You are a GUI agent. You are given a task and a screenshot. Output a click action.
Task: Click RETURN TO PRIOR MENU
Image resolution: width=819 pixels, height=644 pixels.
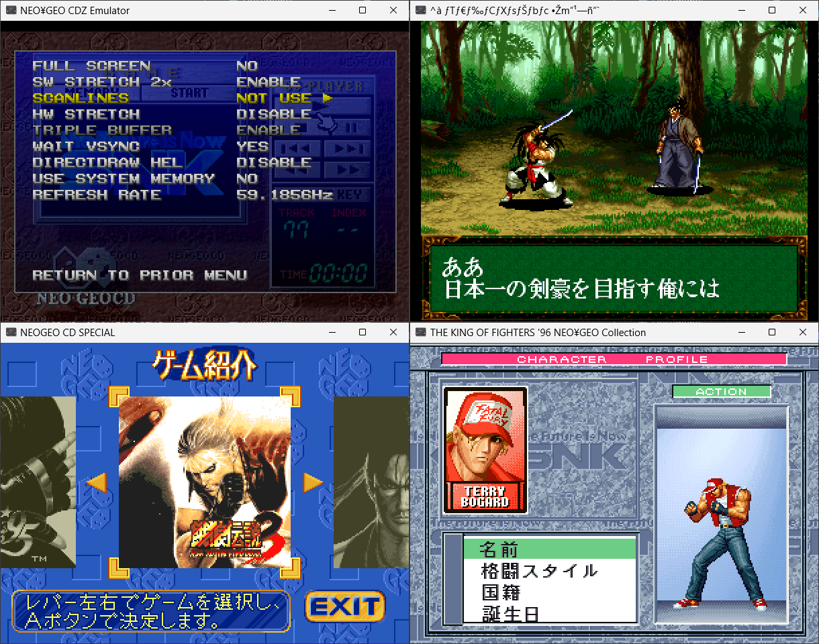140,275
